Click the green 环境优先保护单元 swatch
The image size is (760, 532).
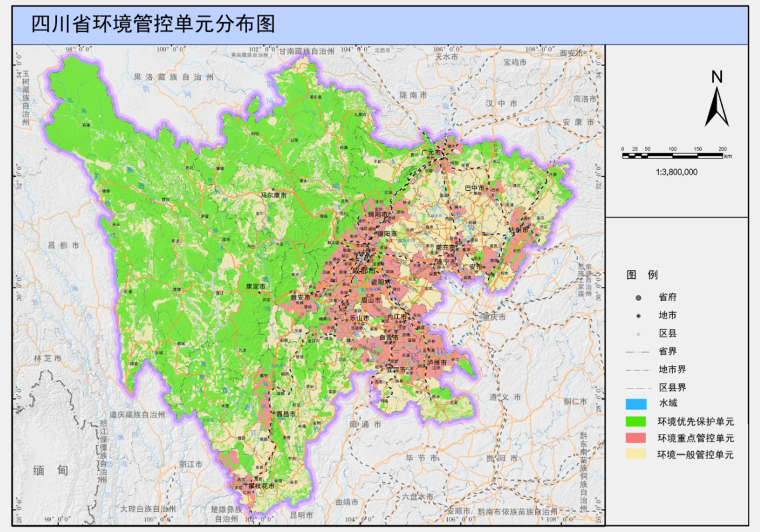coord(638,421)
